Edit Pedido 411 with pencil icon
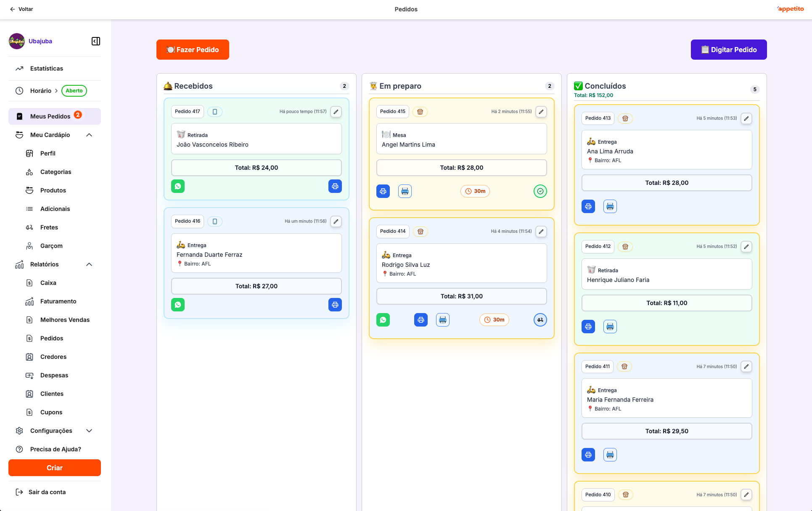Viewport: 812px width, 511px height. pos(746,366)
